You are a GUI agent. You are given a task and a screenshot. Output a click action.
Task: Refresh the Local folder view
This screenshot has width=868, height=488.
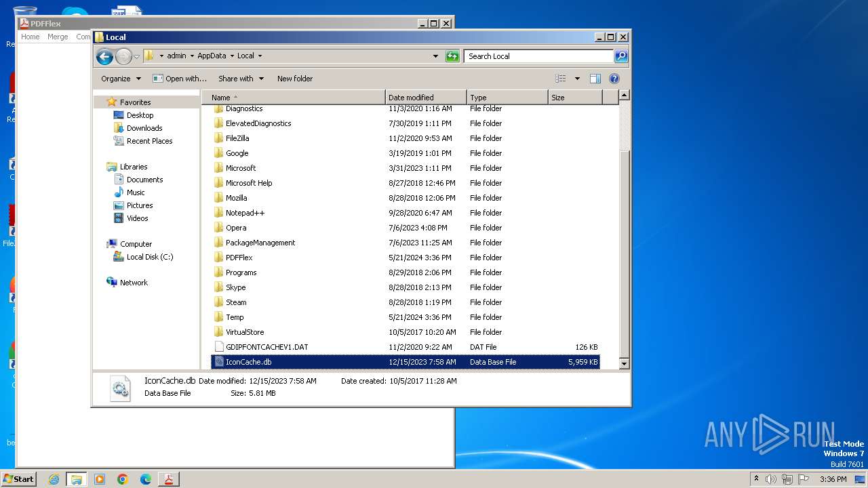[x=452, y=56]
